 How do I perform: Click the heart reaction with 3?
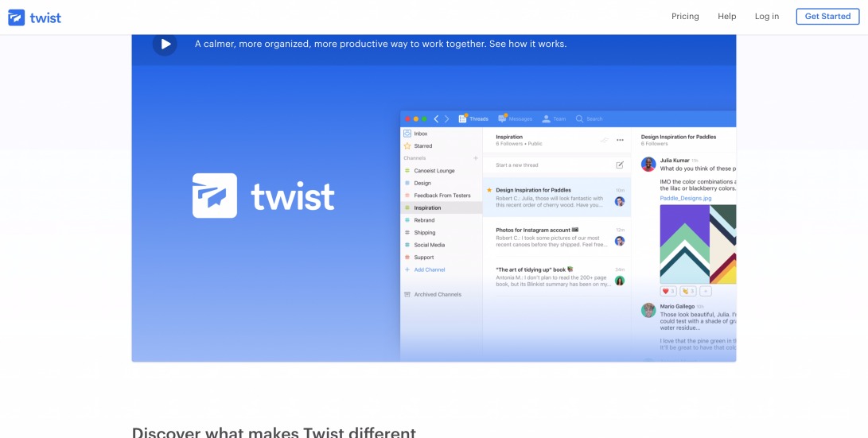click(x=669, y=291)
